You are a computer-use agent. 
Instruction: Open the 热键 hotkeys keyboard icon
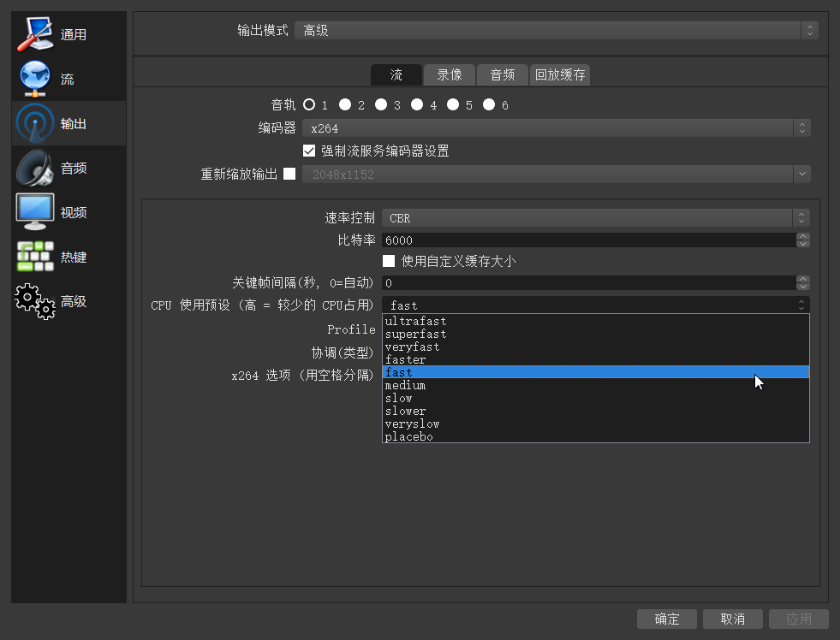[x=35, y=257]
